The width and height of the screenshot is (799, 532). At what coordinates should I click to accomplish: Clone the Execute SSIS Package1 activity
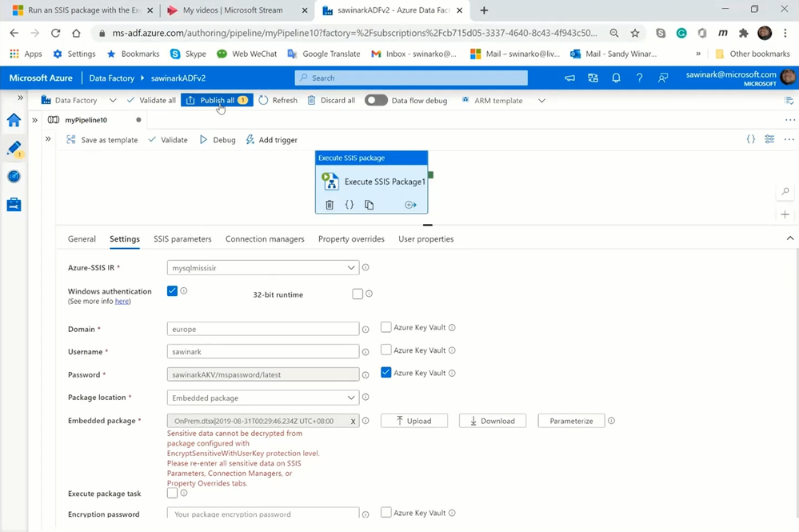tap(369, 205)
